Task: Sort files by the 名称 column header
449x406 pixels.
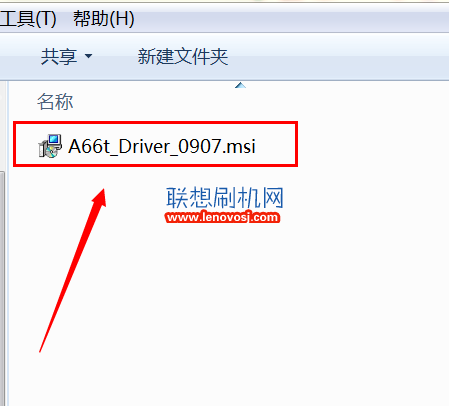Action: 55,101
